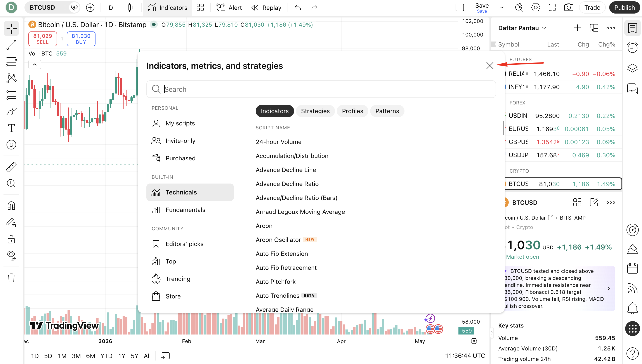
Task: Open go to date calendar icon
Action: point(165,355)
